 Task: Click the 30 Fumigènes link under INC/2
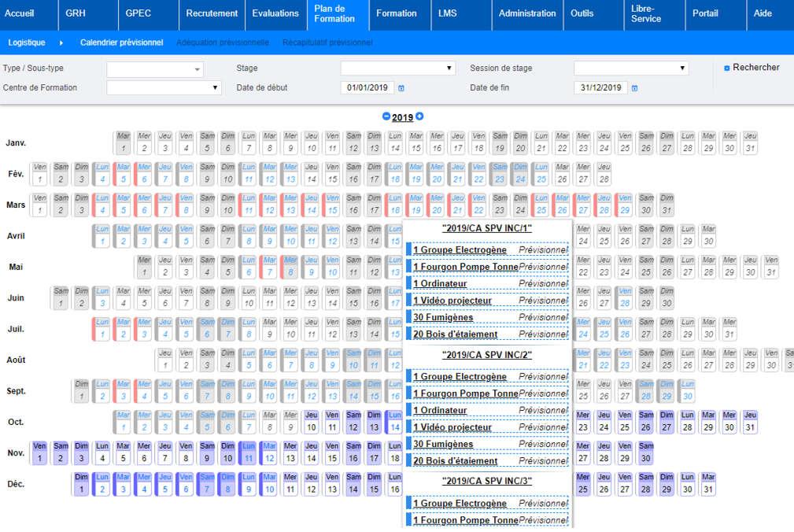point(443,444)
